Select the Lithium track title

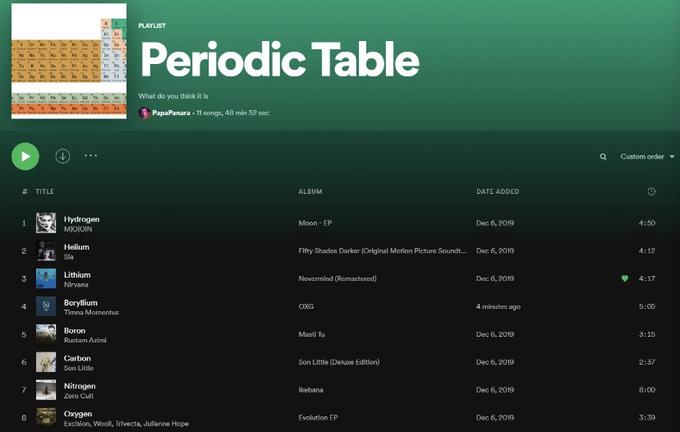click(x=77, y=275)
